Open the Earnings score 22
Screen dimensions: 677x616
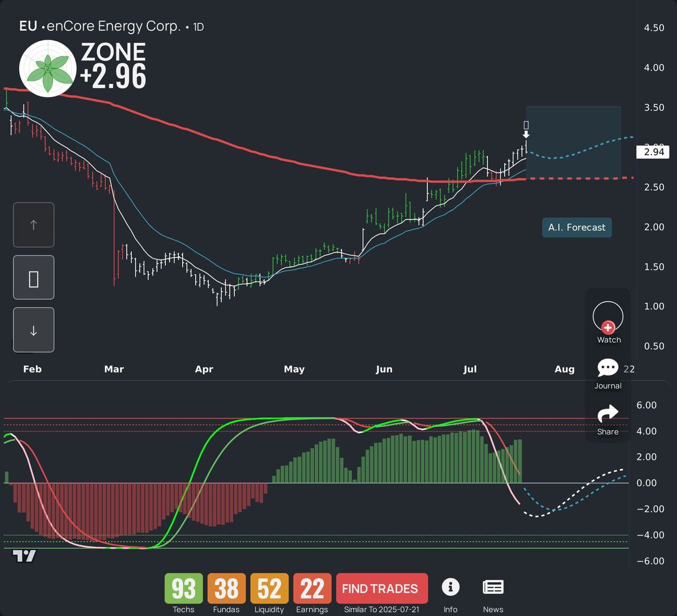pos(312,589)
